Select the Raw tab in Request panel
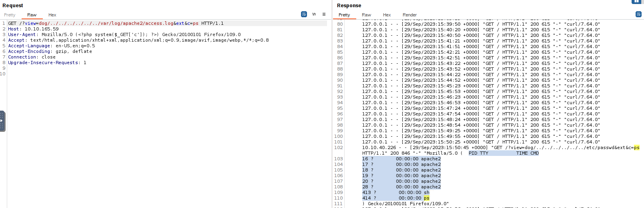Viewport: 644px width, 208px height. pos(32,15)
